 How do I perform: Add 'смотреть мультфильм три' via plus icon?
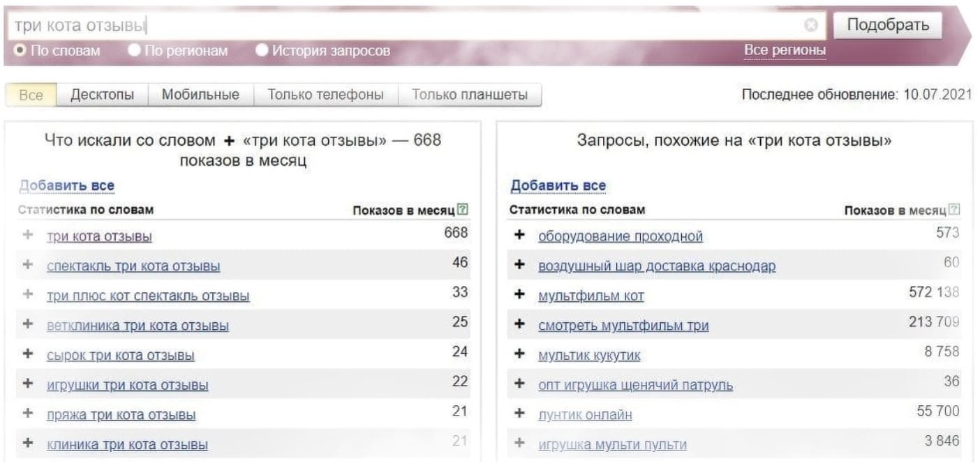519,325
